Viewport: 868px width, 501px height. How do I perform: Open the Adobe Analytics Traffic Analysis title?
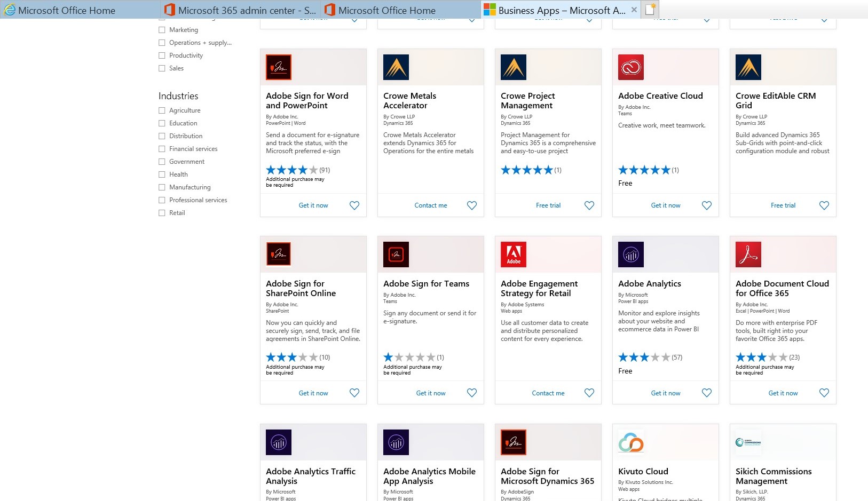[311, 476]
